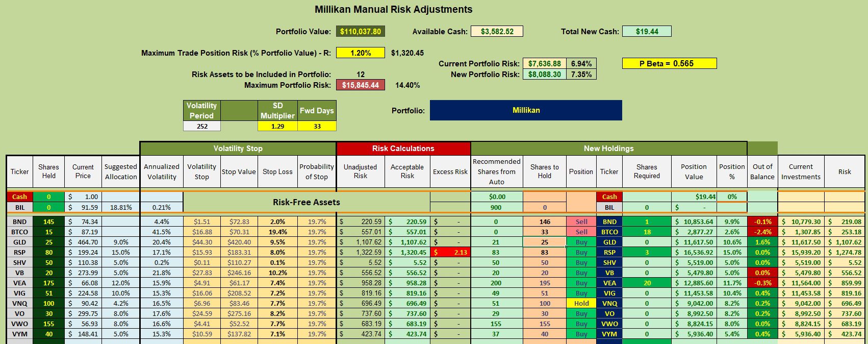The image size is (868, 344).
Task: Select BTCO shares required cell 18
Action: [647, 232]
